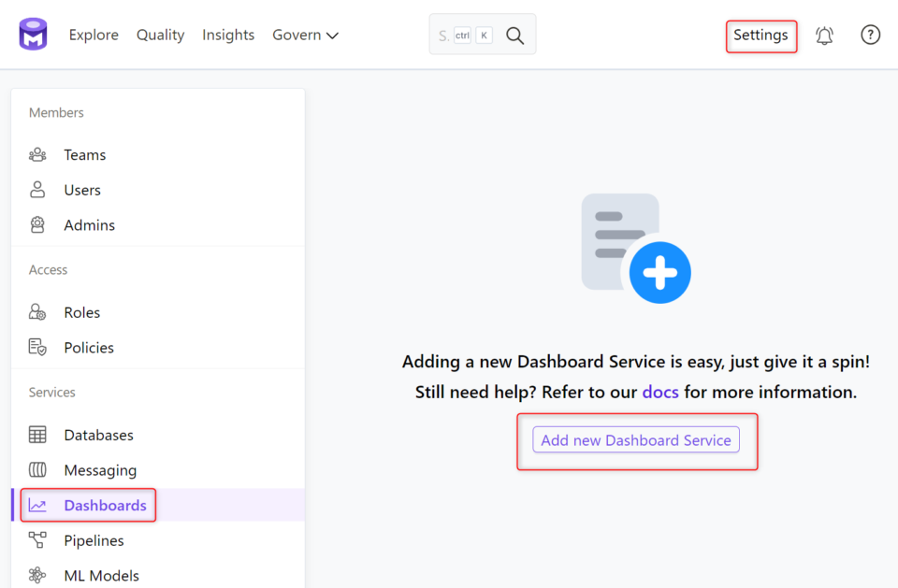898x588 pixels.
Task: Expand the Govern dropdown menu
Action: click(305, 35)
